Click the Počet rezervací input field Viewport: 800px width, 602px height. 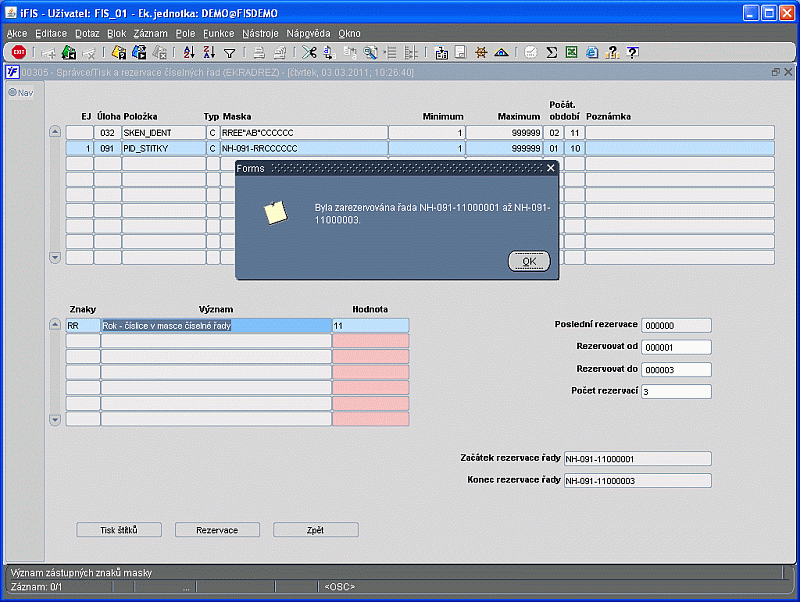[x=676, y=392]
